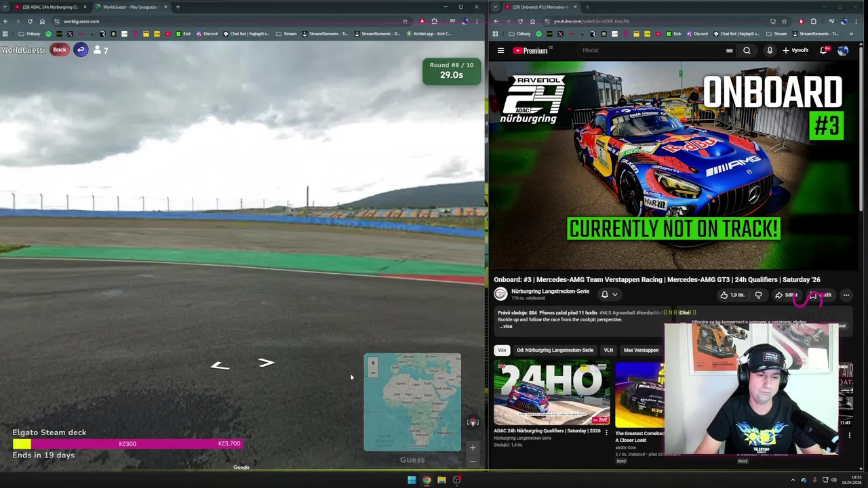Zoom in on the WorldGuessr mini map
Image resolution: width=868 pixels, height=488 pixels.
[x=372, y=363]
